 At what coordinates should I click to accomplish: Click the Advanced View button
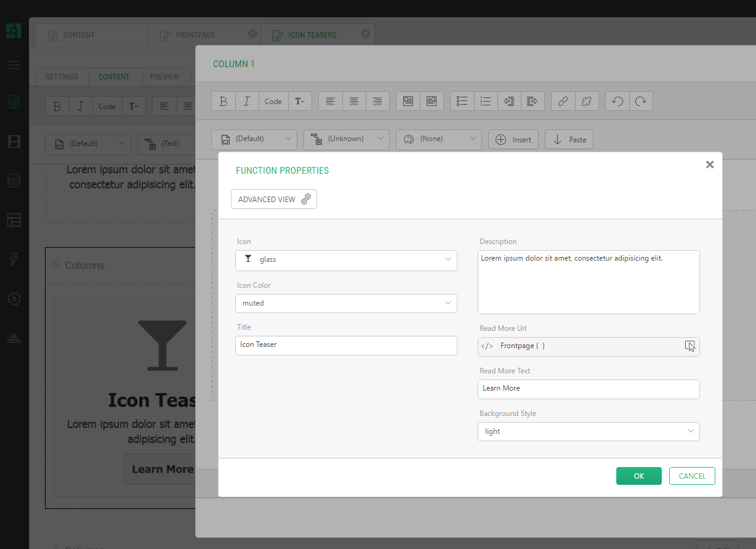(x=273, y=200)
